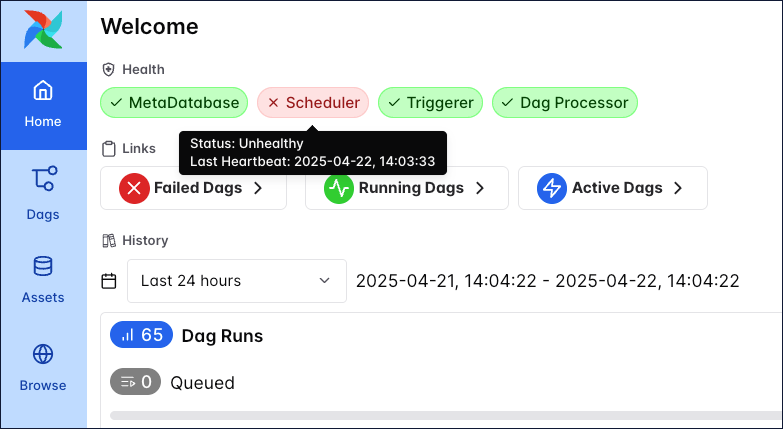This screenshot has width=783, height=429.
Task: Click the green Running Dags pulse icon
Action: 339,188
